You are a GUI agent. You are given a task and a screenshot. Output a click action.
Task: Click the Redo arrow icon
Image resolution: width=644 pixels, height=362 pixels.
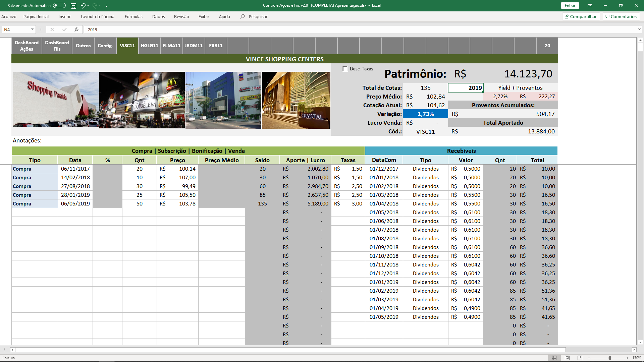(x=95, y=6)
